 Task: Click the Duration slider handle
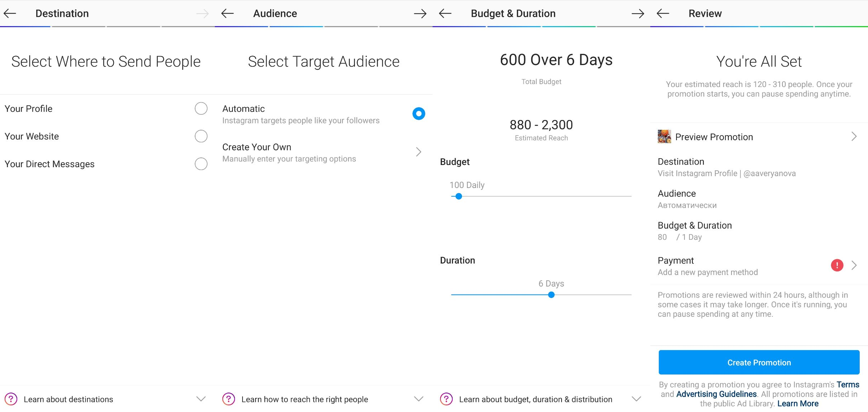pyautogui.click(x=551, y=295)
